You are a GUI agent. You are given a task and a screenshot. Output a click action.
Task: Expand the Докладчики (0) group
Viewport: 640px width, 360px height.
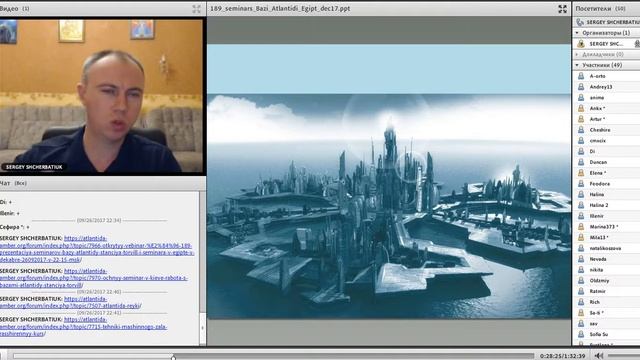pos(577,54)
